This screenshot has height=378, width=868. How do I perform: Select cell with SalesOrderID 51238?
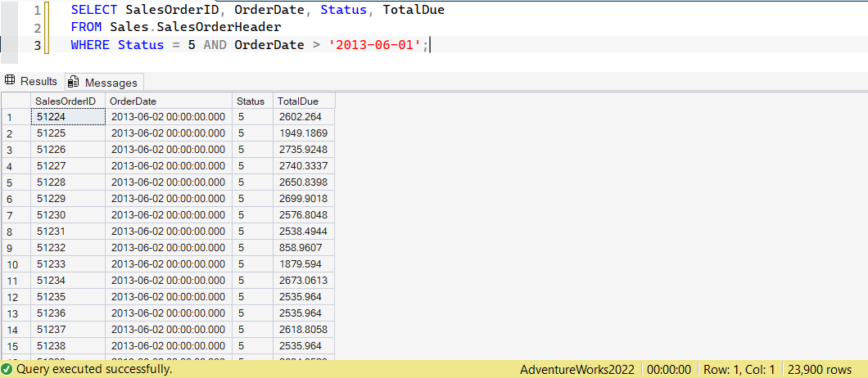point(68,346)
